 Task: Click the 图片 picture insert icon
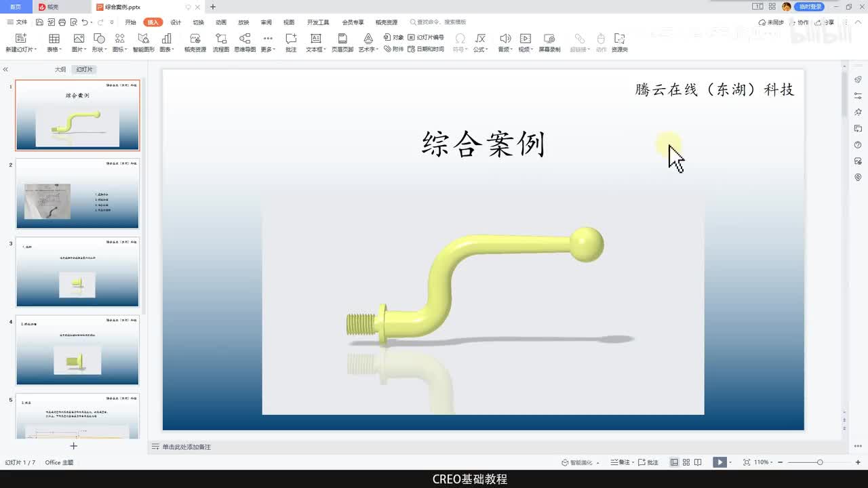click(79, 38)
